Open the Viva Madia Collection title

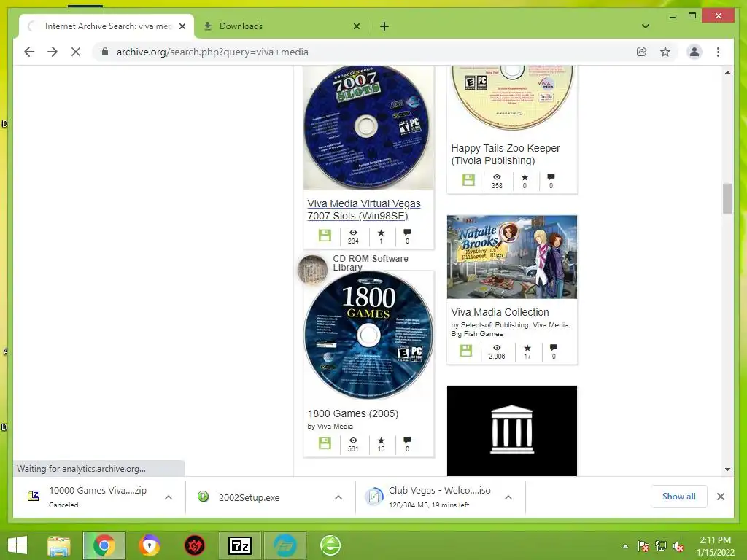500,312
